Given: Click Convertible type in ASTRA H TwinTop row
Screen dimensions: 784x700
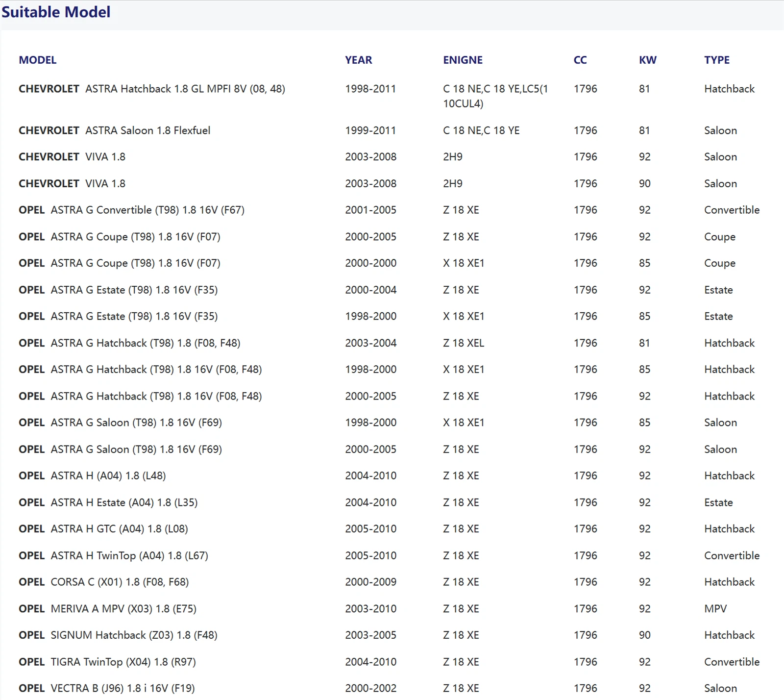Looking at the screenshot, I should point(732,555).
